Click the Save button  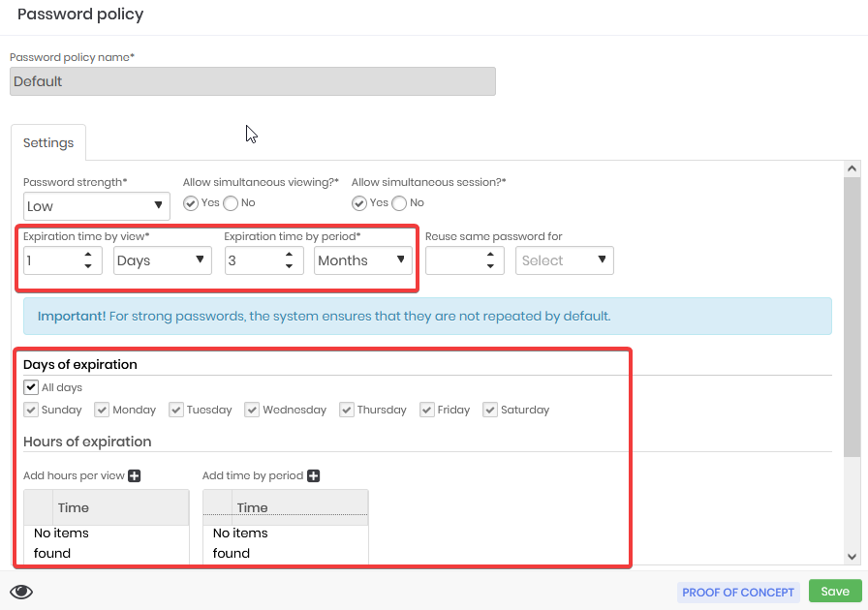[835, 592]
